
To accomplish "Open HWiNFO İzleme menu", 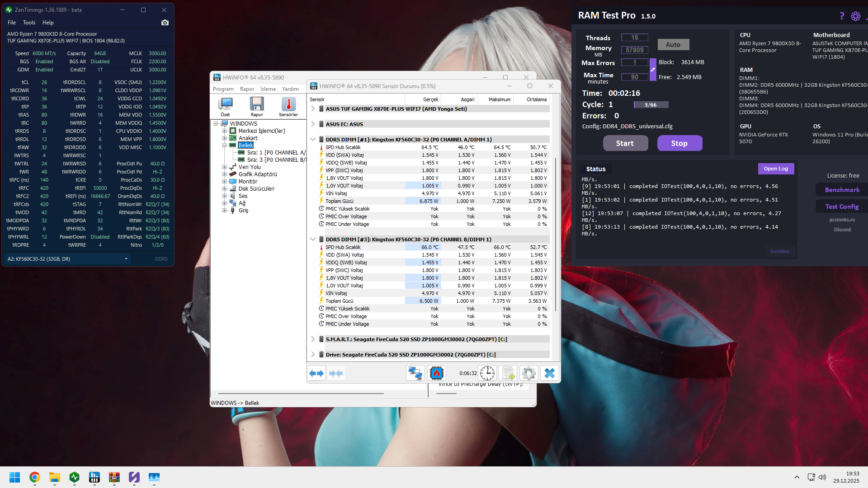I will click(268, 89).
